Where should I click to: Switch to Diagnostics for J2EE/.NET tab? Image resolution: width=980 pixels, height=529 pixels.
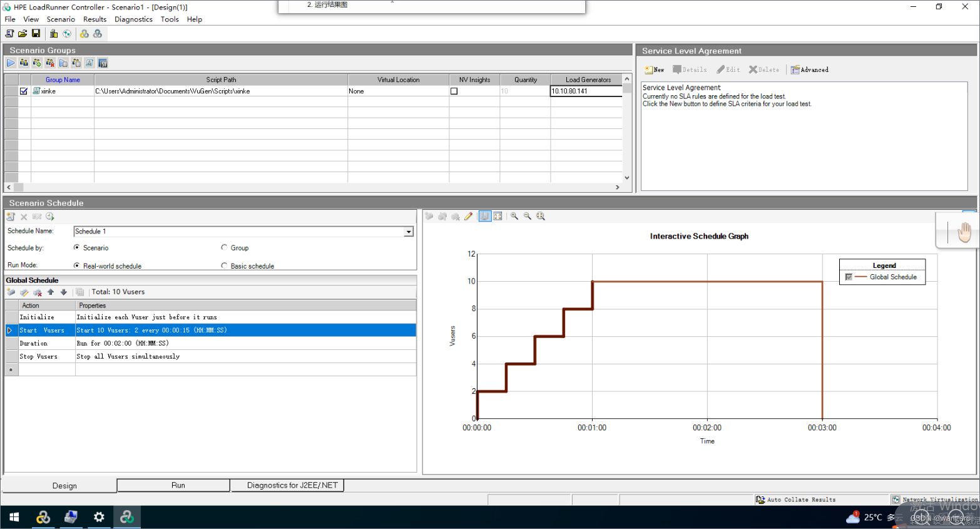pyautogui.click(x=287, y=485)
